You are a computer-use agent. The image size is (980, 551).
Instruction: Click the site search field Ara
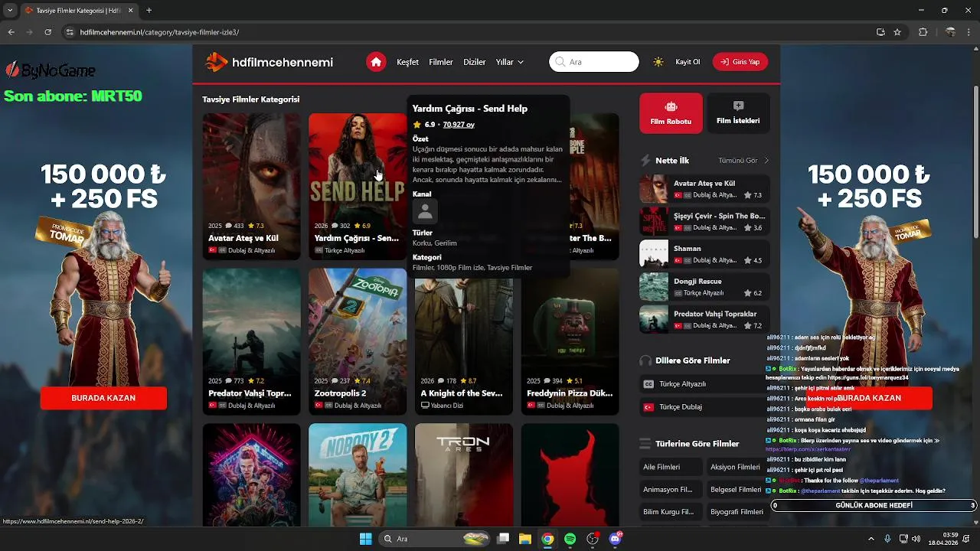594,62
